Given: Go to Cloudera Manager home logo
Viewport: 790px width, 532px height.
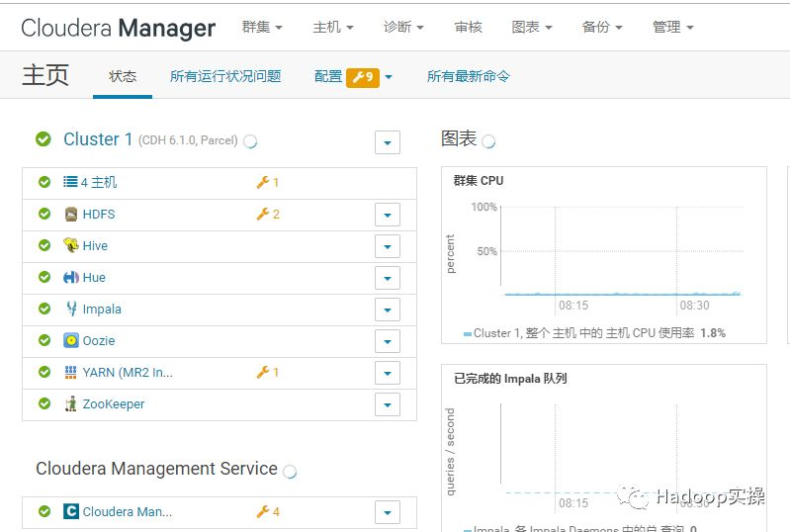Looking at the screenshot, I should (119, 28).
